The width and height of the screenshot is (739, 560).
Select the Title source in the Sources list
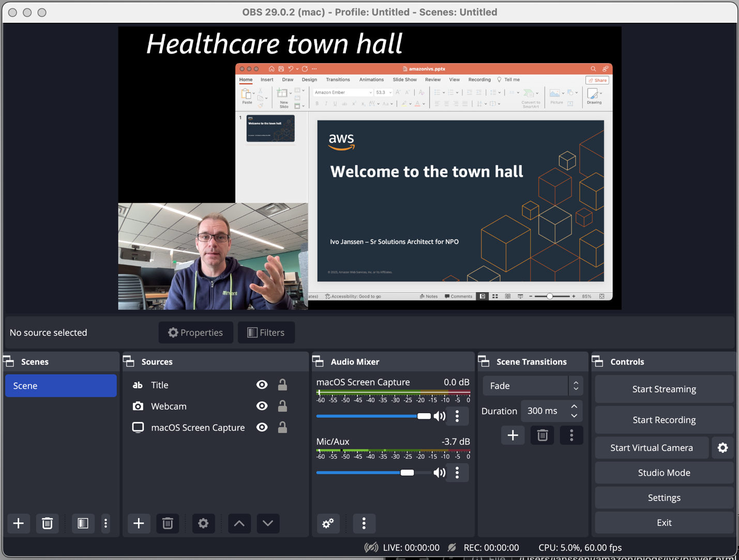[159, 385]
